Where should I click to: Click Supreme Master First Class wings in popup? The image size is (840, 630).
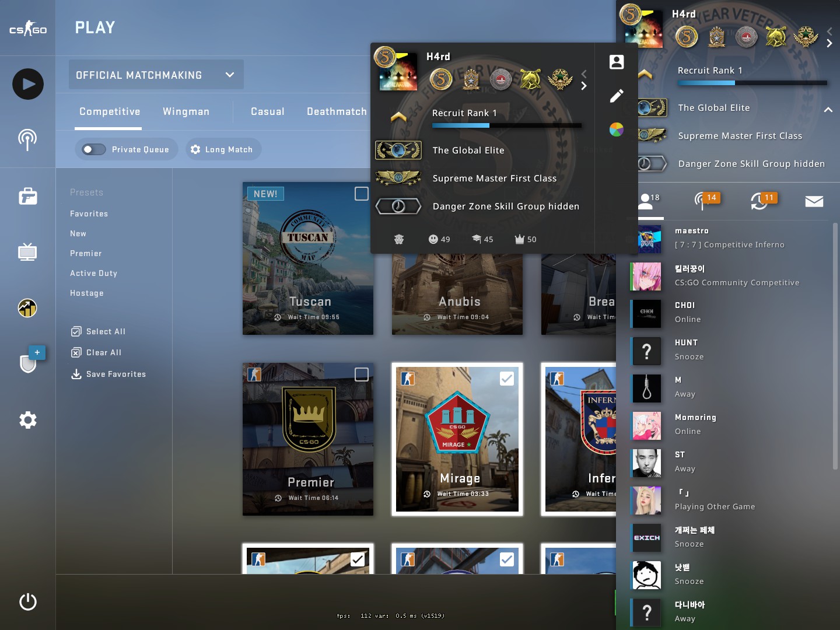[x=398, y=178]
